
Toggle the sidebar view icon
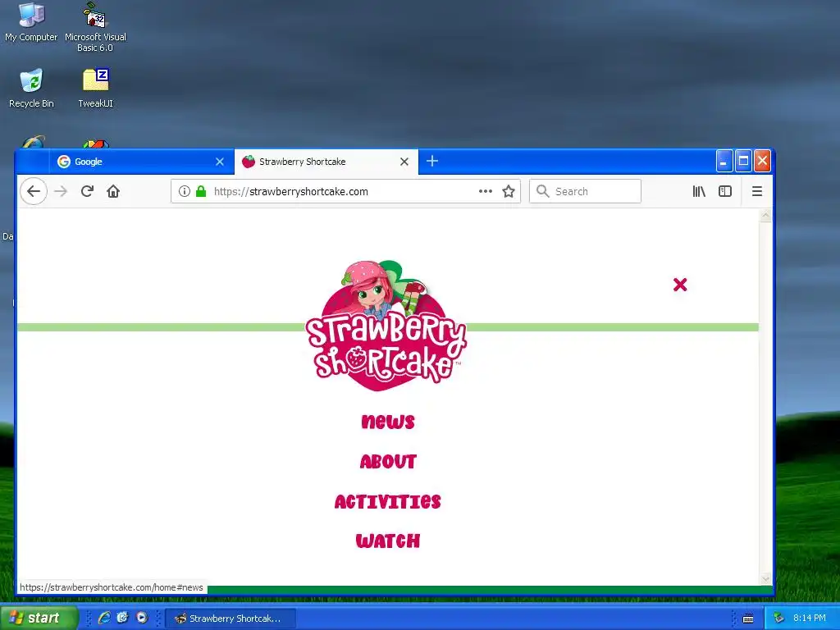725,191
